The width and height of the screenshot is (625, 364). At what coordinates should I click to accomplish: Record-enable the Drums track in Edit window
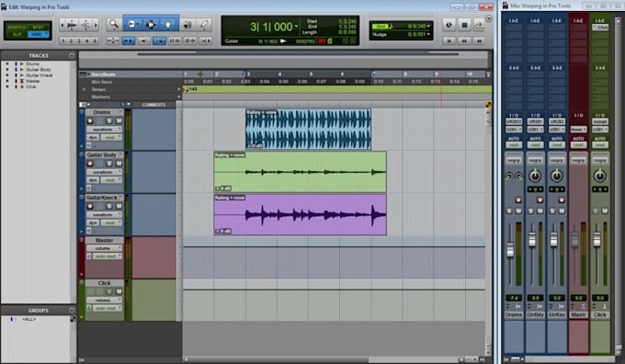pos(90,120)
